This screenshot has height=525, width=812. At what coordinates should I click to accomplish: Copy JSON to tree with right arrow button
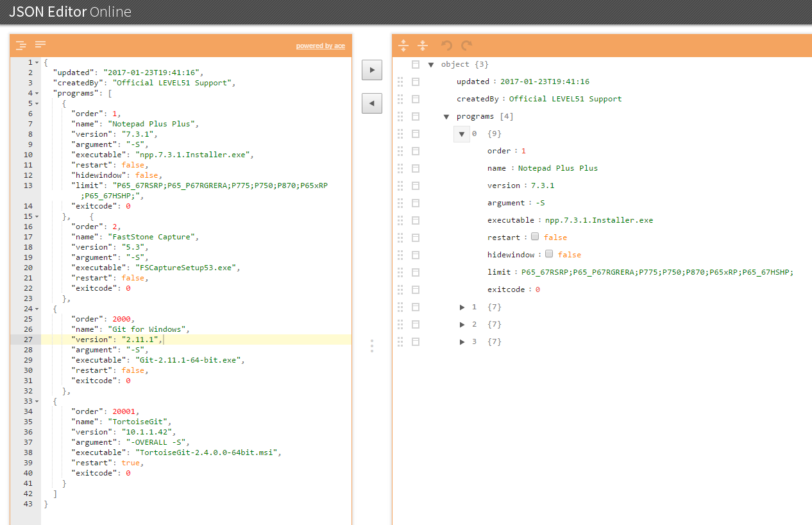tap(372, 70)
